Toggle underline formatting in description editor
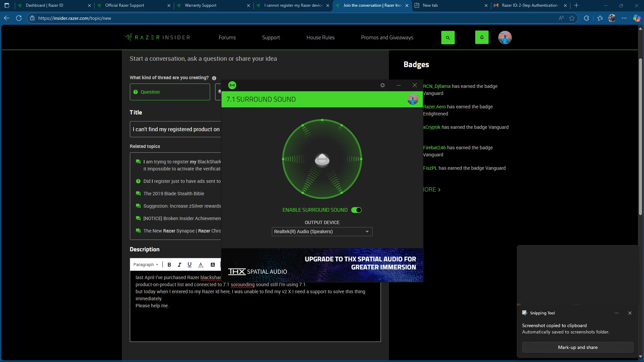644x362 pixels. pyautogui.click(x=190, y=265)
